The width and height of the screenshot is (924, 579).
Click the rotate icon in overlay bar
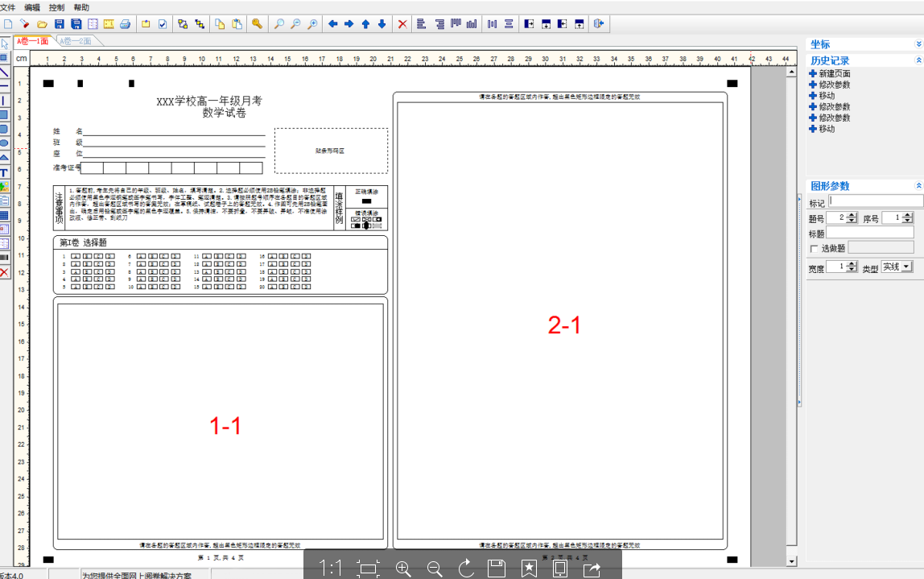pyautogui.click(x=466, y=569)
